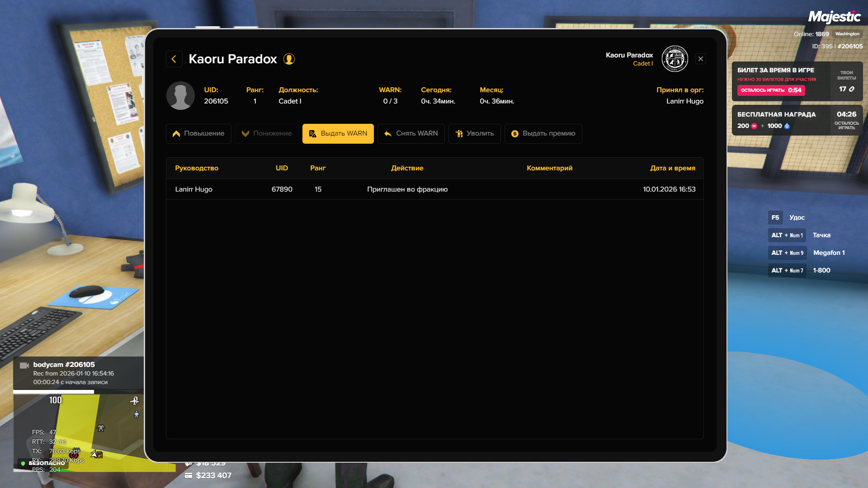Viewport: 868px width, 488px height.
Task: Click yellow user badge beside Kaoru Paradox
Action: [x=289, y=59]
